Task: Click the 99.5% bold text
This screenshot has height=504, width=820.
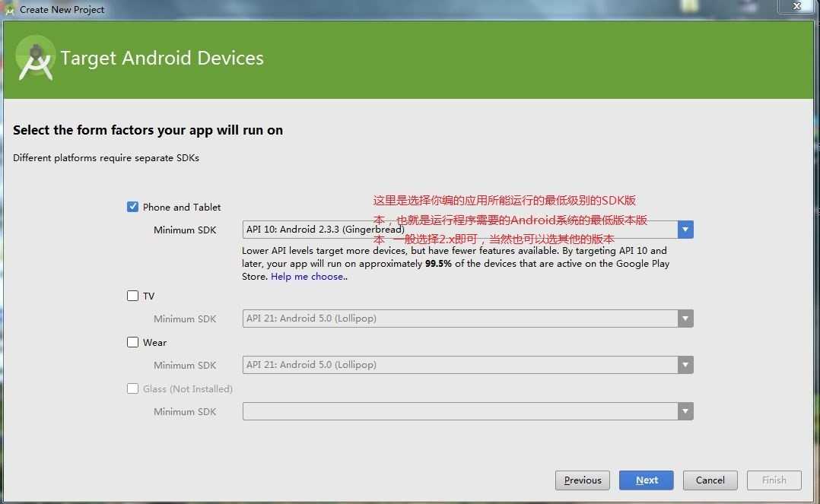Action: (x=438, y=264)
